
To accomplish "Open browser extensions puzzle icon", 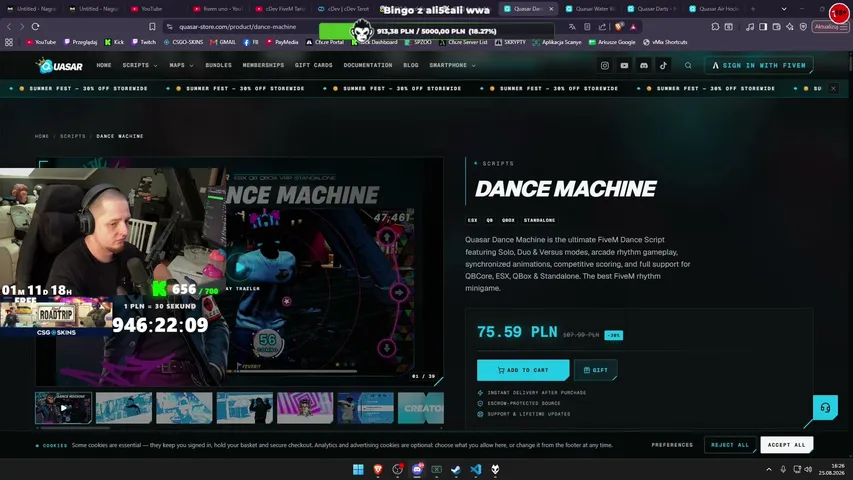I will click(715, 27).
